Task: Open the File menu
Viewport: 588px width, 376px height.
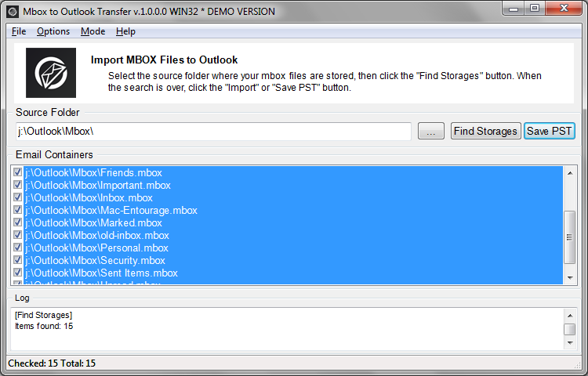Action: click(19, 31)
